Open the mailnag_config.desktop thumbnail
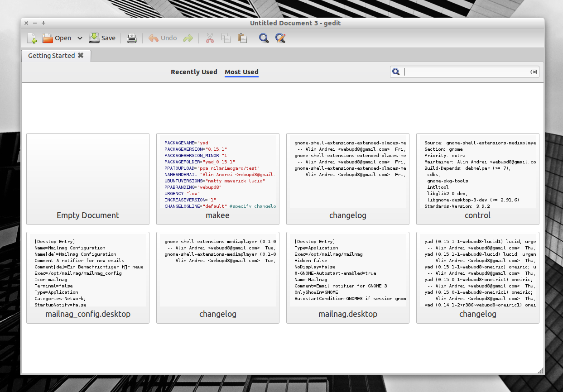This screenshot has height=392, width=563. [88, 277]
